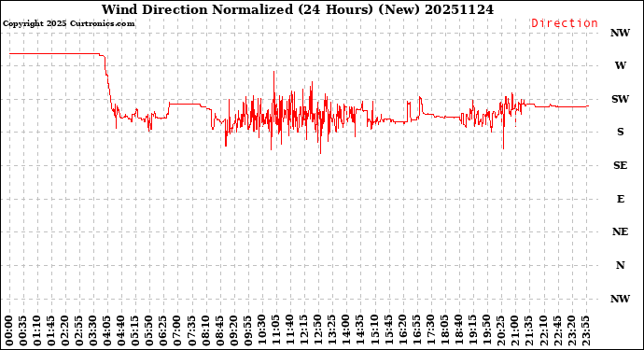
Task: Select the 'N' direction axis label
Action: click(x=620, y=265)
